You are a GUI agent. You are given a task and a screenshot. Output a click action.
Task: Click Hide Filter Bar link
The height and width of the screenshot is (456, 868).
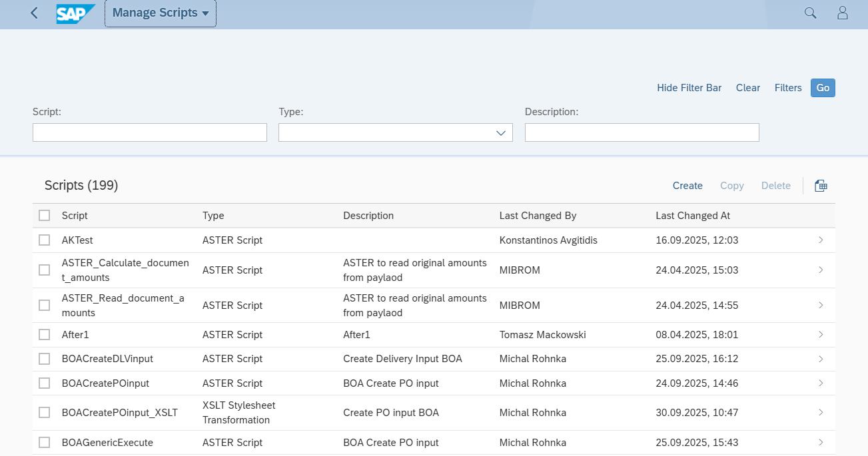point(689,88)
